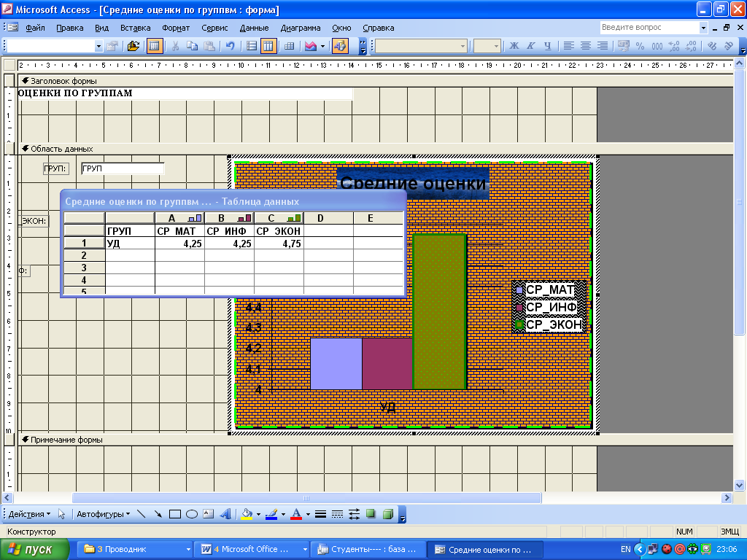
Task: Open the font color dropdown arrow
Action: (308, 514)
